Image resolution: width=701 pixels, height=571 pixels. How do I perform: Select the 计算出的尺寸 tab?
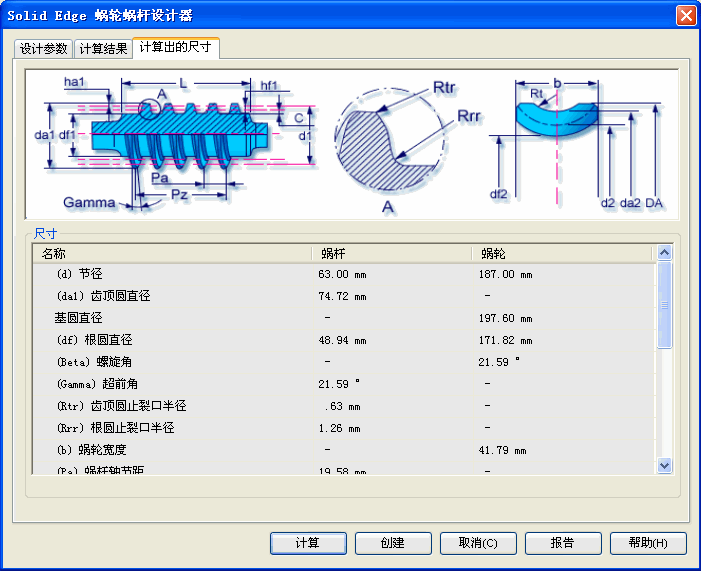[x=175, y=47]
